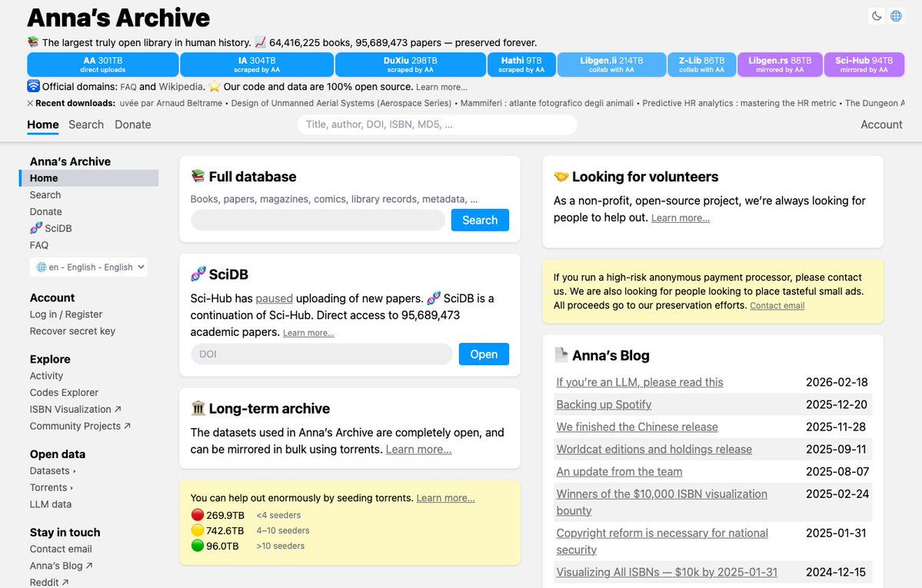Click the purple Sci-Hub 94TB bar
922x588 pixels.
864,64
